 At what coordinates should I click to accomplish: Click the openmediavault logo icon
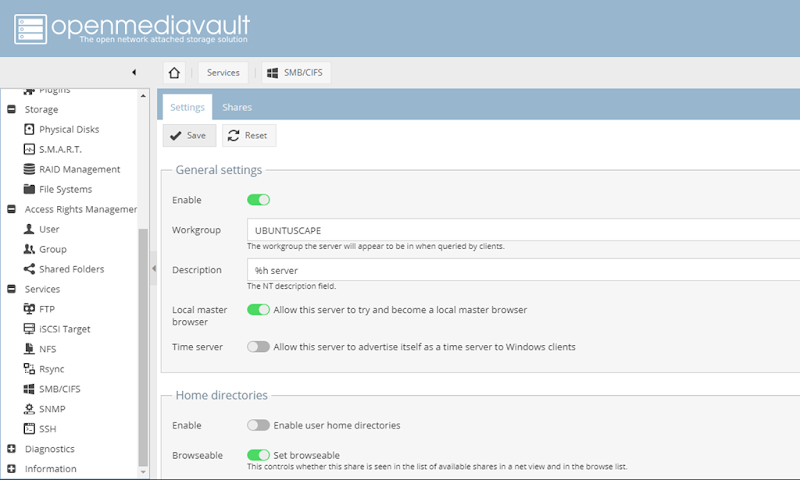pos(31,29)
